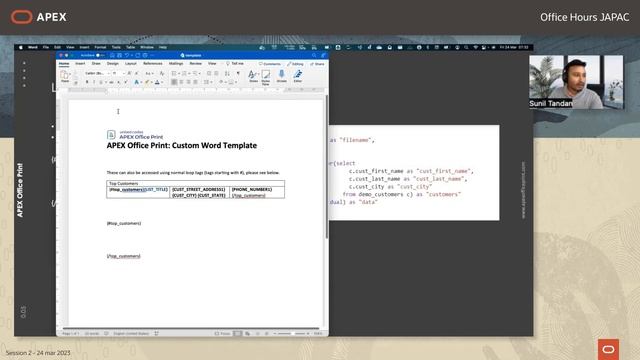
Task: Click the Apple menu icon
Action: [x=21, y=47]
